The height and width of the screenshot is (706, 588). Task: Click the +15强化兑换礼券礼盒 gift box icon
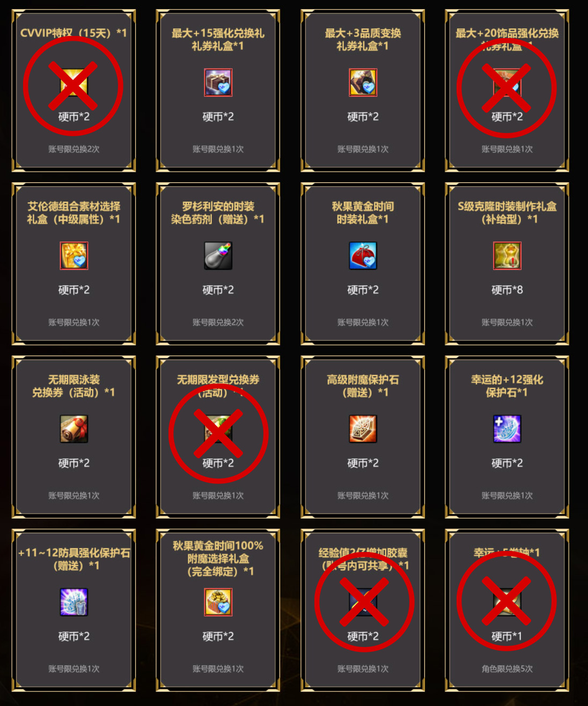218,83
